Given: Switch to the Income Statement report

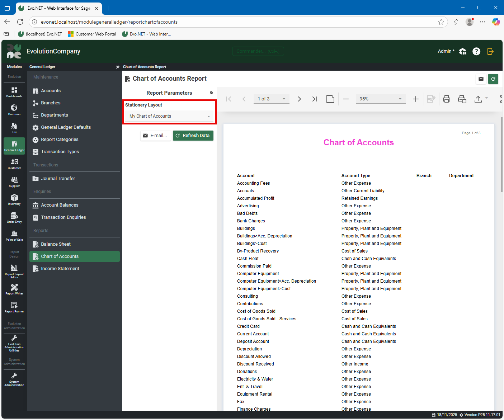Looking at the screenshot, I should pos(60,268).
